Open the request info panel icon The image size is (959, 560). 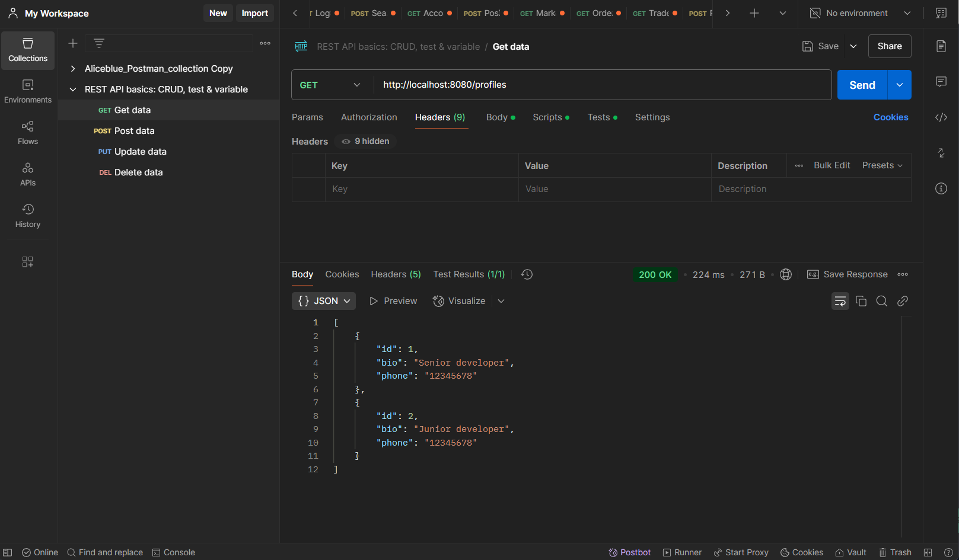(x=941, y=188)
